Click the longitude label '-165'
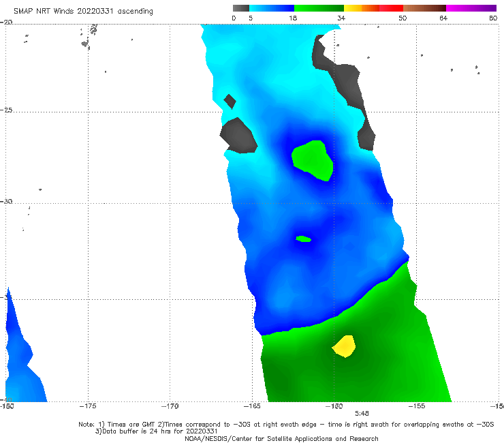Viewport: 504px width, 443px height. tap(252, 406)
